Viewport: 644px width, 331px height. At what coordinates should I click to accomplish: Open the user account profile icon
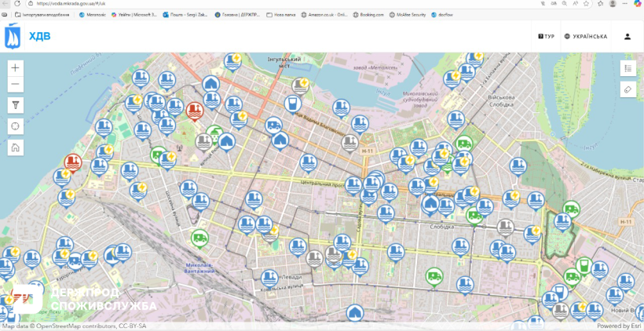(628, 36)
